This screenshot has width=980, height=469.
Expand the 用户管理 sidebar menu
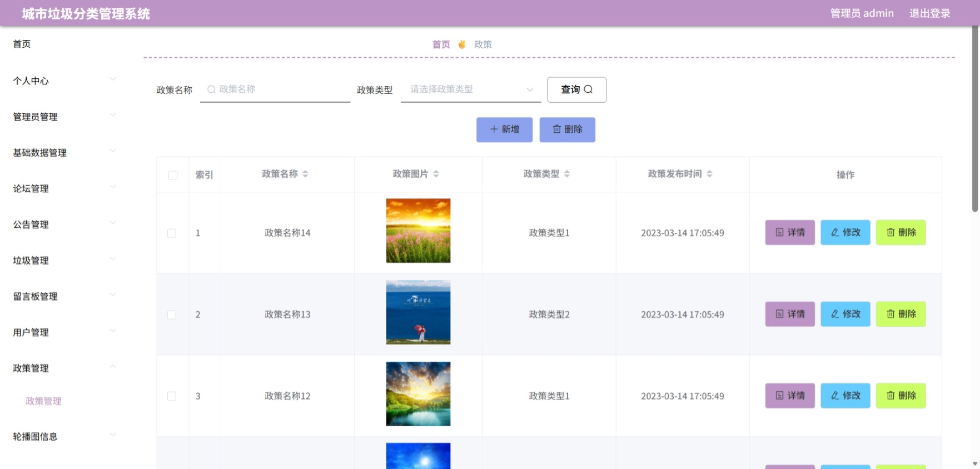coord(64,332)
